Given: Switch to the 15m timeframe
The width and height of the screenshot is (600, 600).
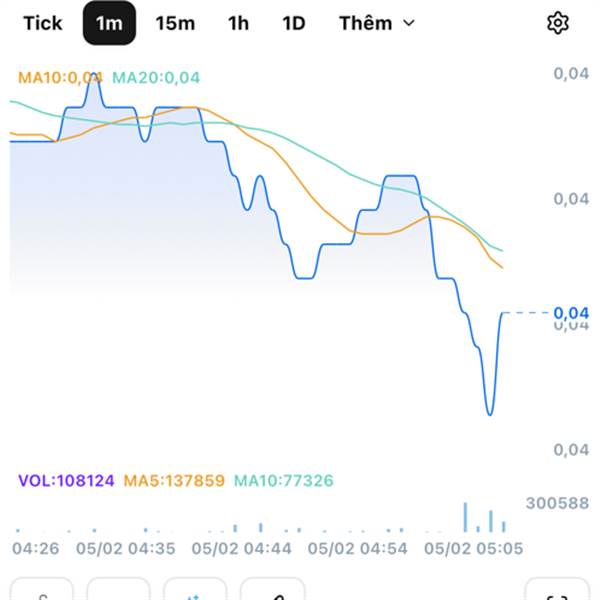Looking at the screenshot, I should 175,23.
